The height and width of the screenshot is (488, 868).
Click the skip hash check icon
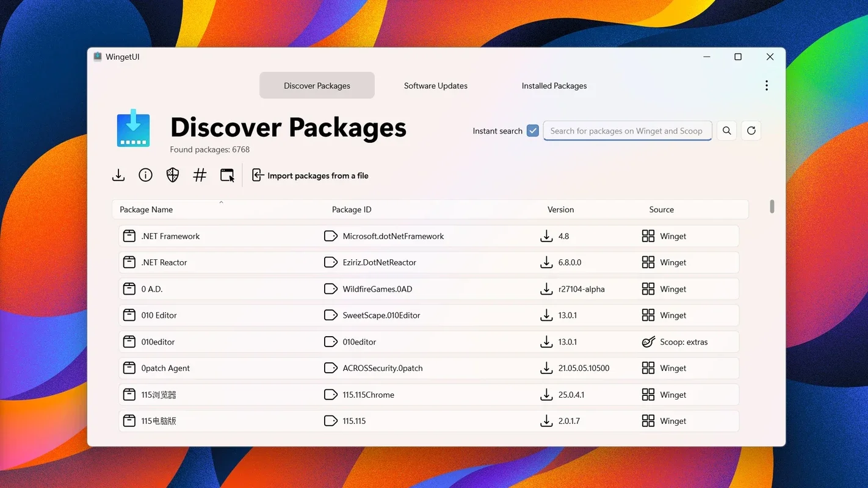200,176
